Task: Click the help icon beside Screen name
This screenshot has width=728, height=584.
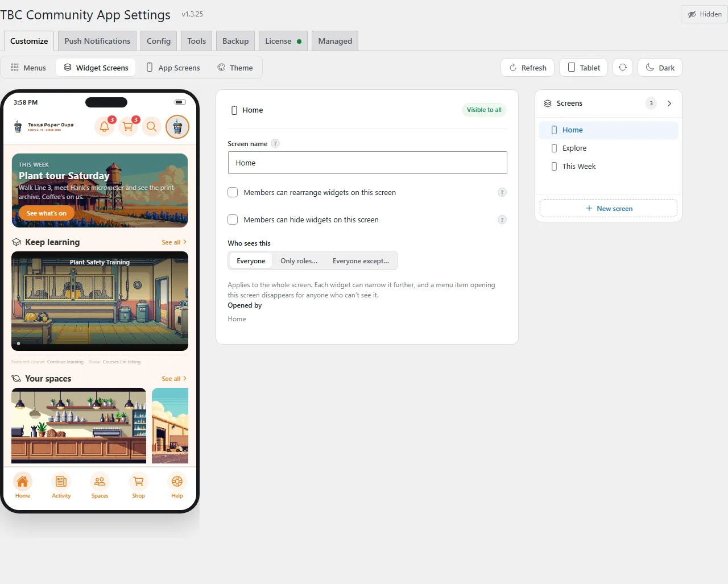Action: 275,143
